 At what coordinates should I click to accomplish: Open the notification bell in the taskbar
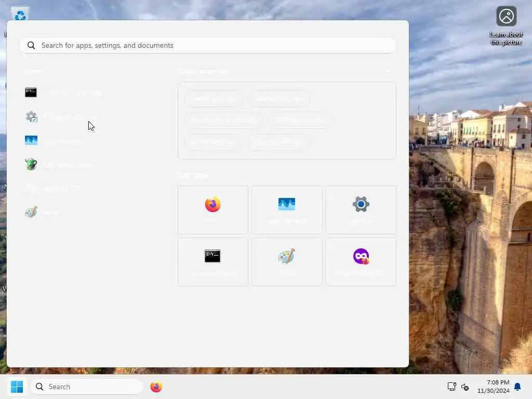[x=518, y=387]
